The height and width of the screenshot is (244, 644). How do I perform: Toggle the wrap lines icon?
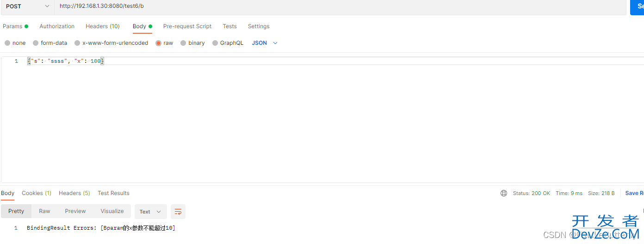(178, 212)
